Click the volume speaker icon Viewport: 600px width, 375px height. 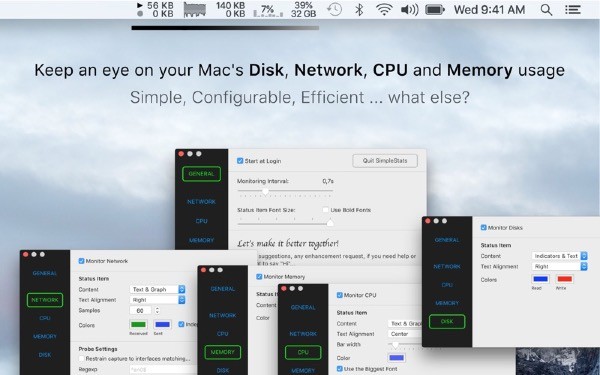tap(409, 10)
